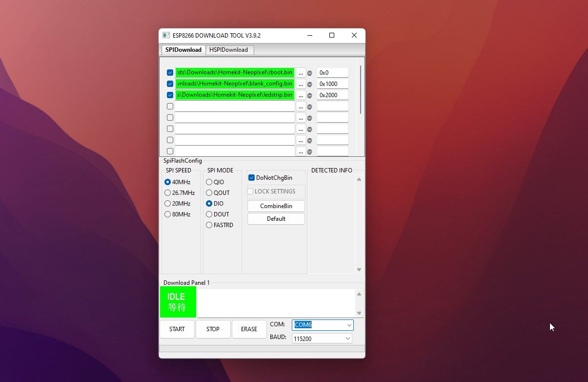Open the BAUD rate dropdown
This screenshot has height=382, width=588.
click(348, 338)
